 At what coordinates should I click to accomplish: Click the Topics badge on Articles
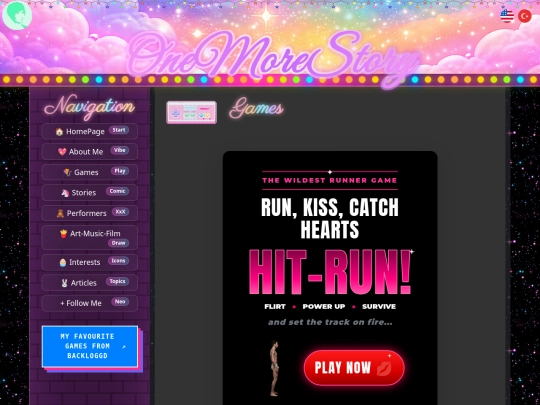(117, 281)
